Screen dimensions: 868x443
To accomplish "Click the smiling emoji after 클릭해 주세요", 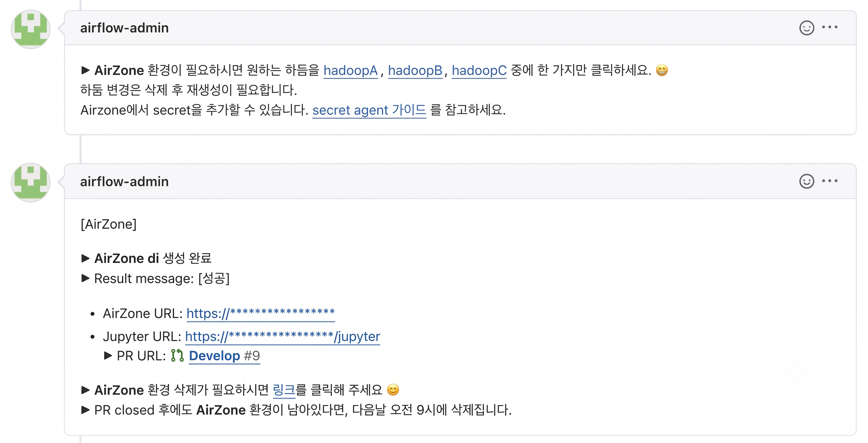I will coord(393,390).
